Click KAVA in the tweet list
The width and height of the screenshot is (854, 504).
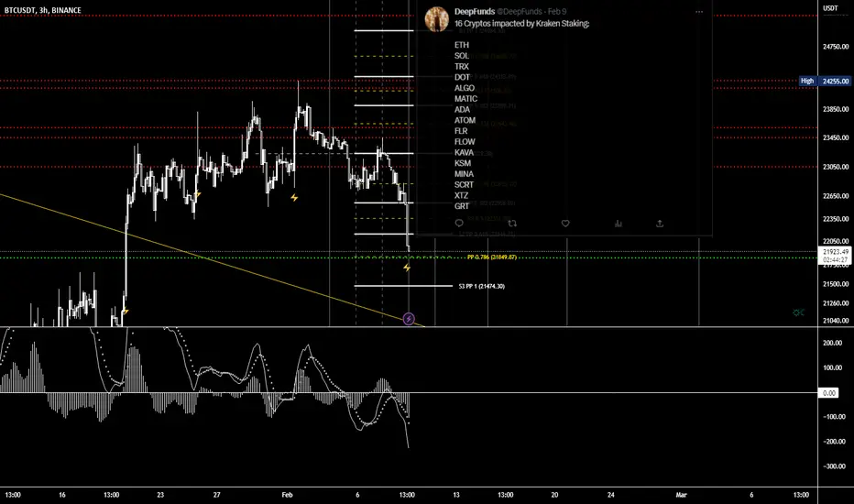464,152
